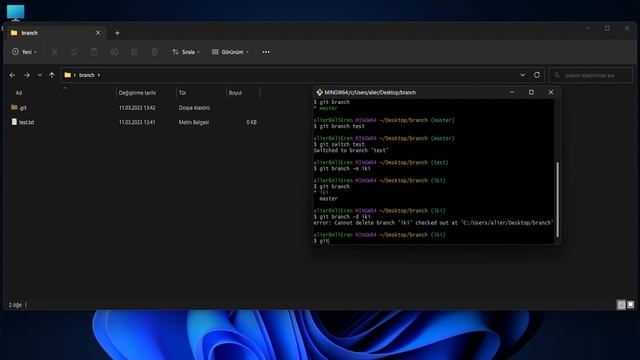Image resolution: width=640 pixels, height=360 pixels.
Task: Click the Share icon in toolbar
Action: (134, 52)
